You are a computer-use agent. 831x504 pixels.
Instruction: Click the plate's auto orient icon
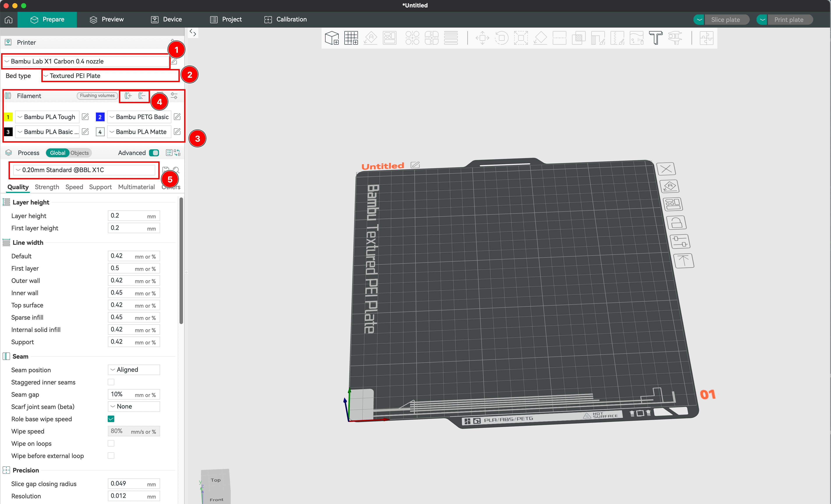[669, 186]
